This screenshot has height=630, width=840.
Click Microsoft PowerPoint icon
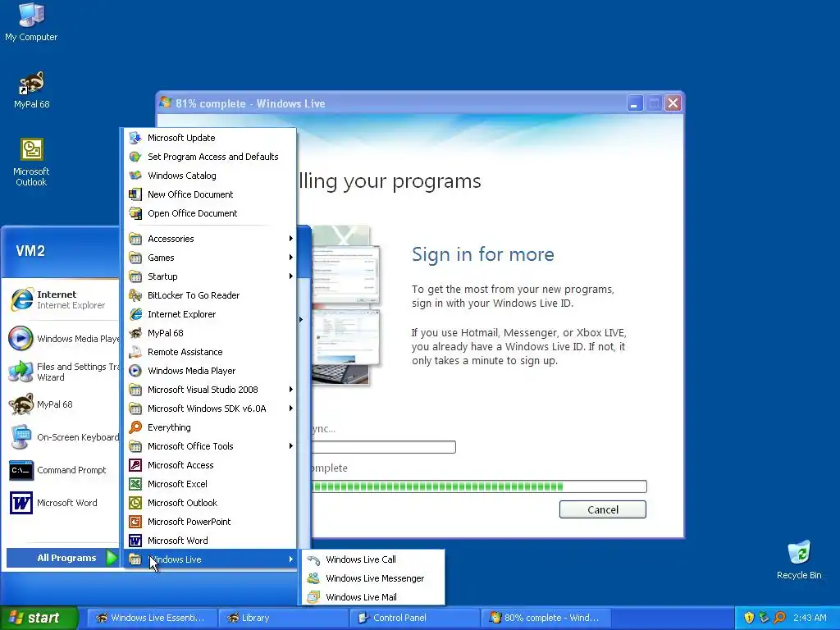tap(135, 521)
